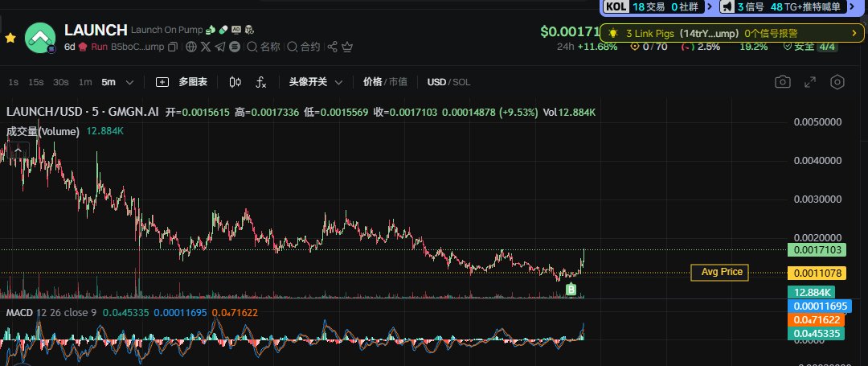Open the X (Twitter) link icon
The width and height of the screenshot is (868, 366).
tap(206, 47)
